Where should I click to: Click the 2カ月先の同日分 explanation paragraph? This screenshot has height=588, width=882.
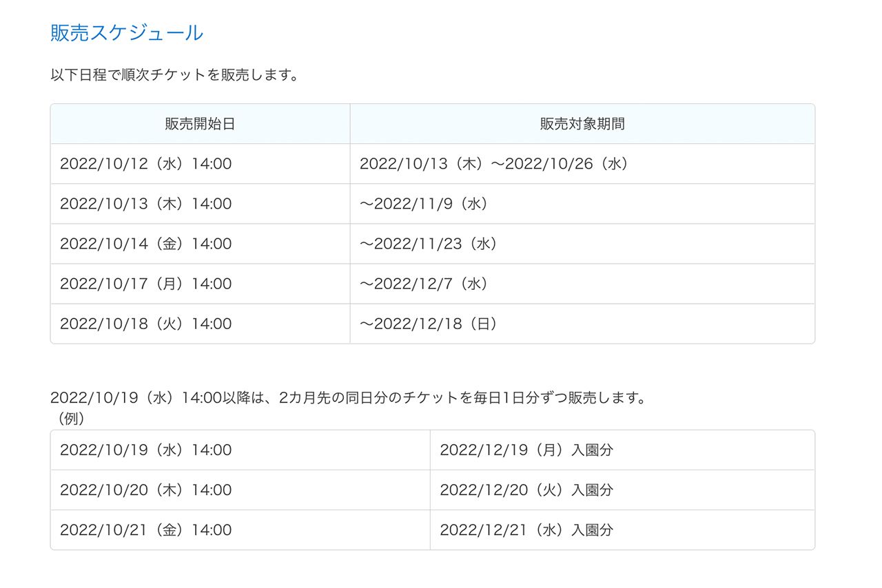[348, 398]
